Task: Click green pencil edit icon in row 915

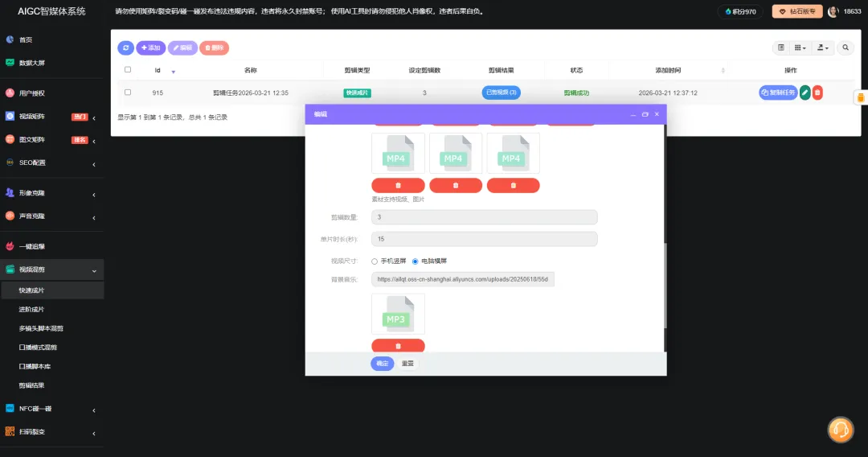Action: pyautogui.click(x=805, y=93)
